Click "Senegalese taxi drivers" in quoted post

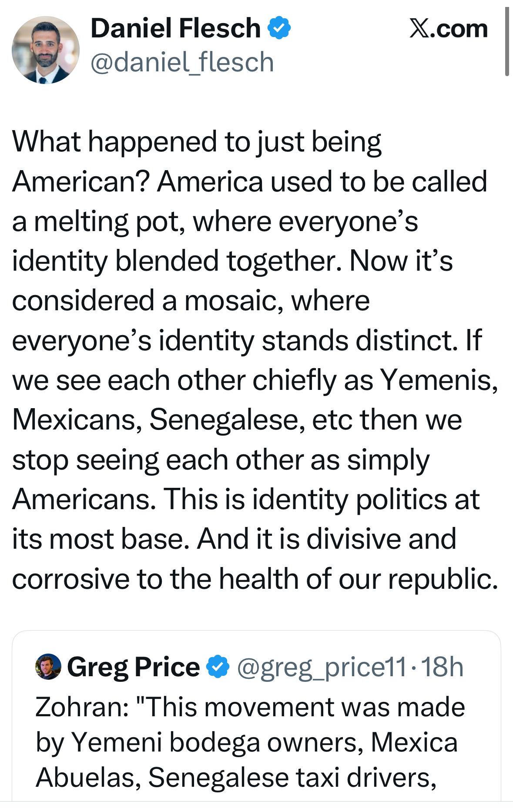[292, 777]
